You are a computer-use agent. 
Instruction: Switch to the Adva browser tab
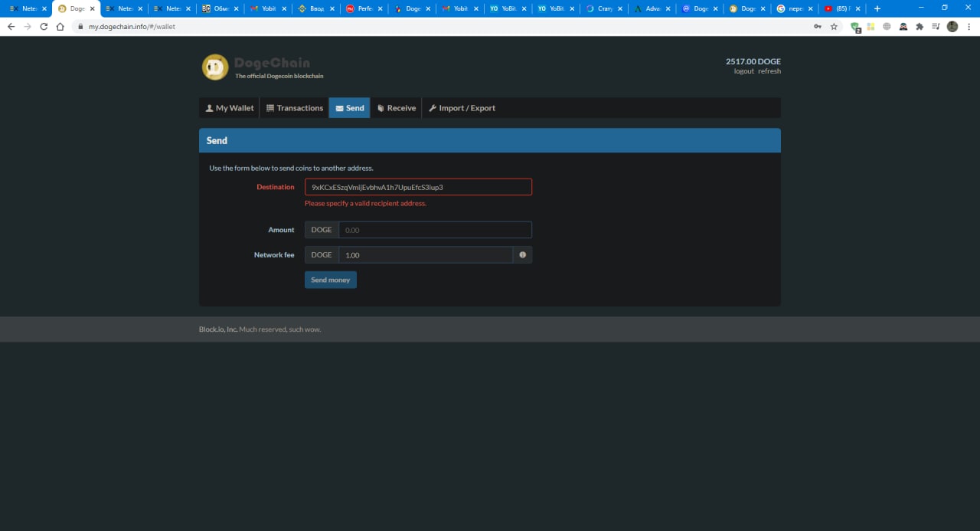pos(650,8)
